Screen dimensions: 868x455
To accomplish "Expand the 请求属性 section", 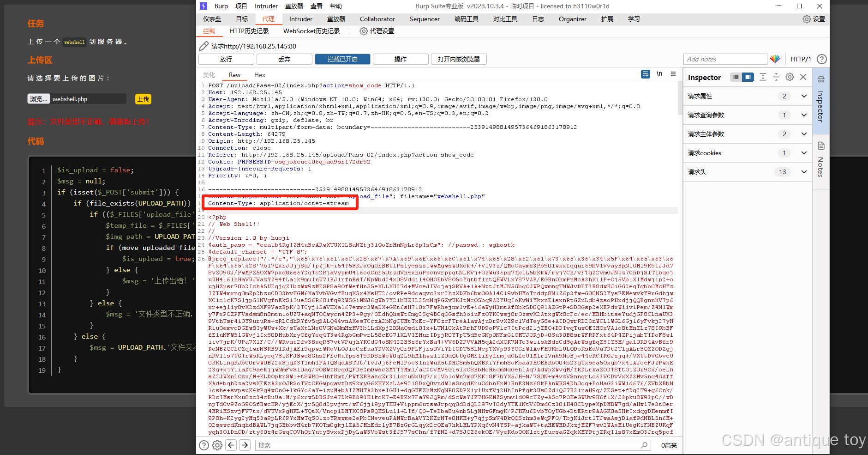I will 804,96.
